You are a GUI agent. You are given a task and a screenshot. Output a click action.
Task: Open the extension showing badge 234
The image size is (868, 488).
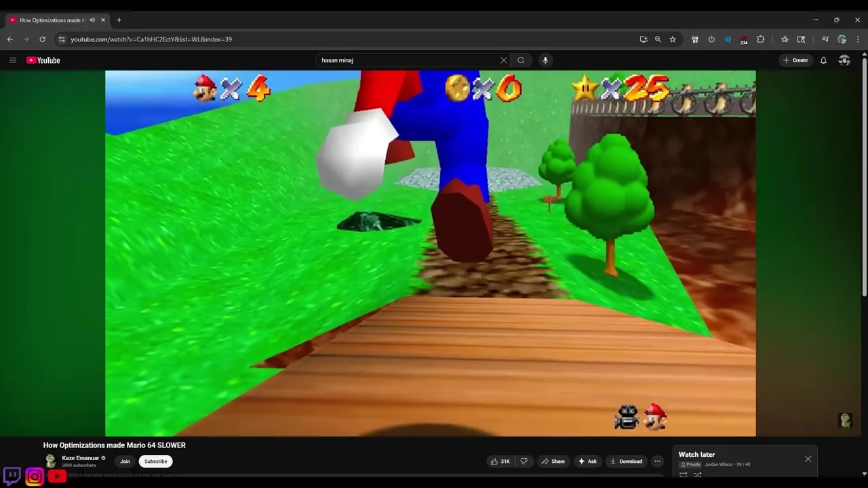(x=744, y=40)
